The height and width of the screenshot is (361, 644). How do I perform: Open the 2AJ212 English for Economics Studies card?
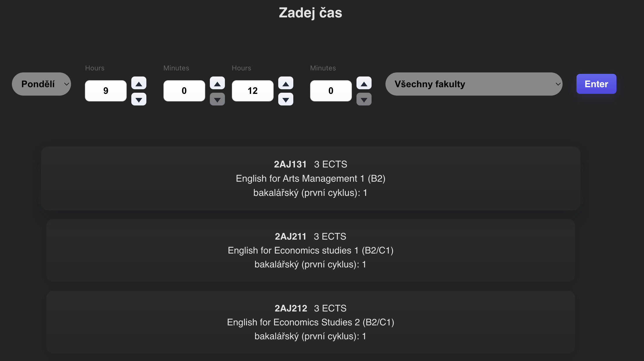(x=310, y=322)
